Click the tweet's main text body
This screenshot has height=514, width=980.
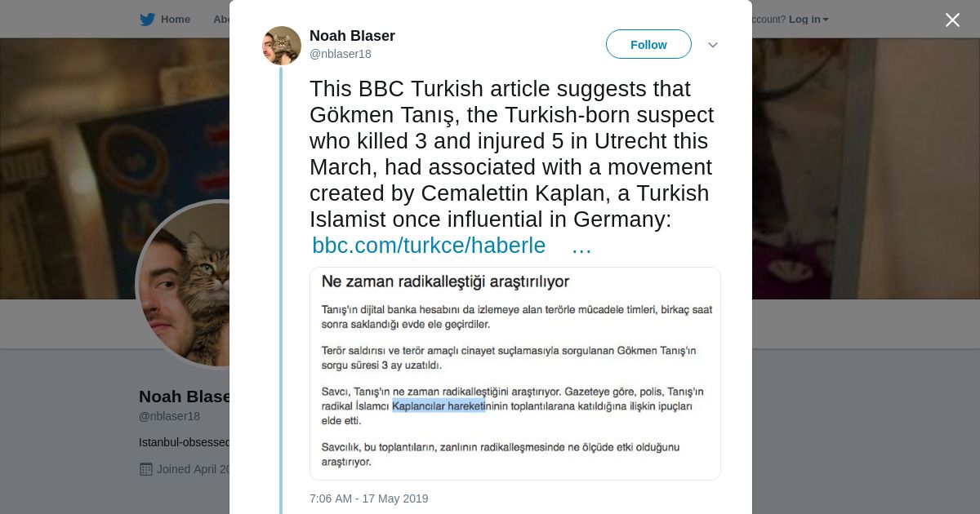click(510, 153)
